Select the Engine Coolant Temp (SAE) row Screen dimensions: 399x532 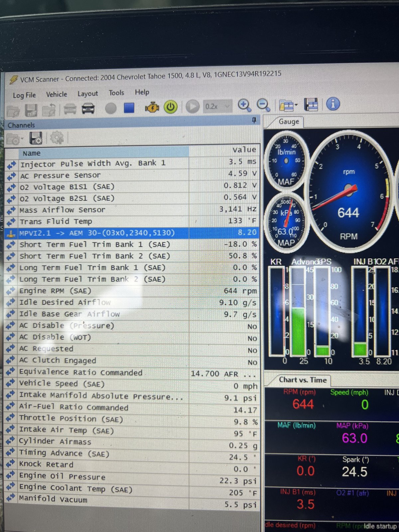click(x=132, y=489)
